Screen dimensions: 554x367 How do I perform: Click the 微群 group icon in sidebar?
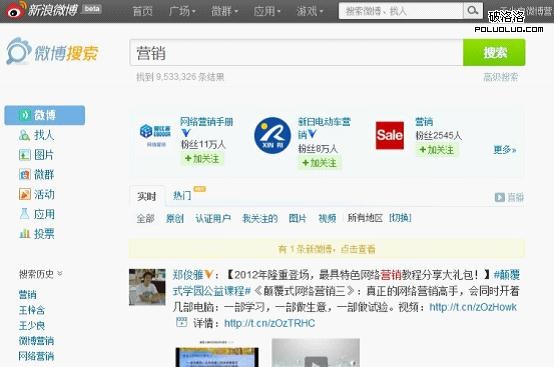pyautogui.click(x=24, y=174)
